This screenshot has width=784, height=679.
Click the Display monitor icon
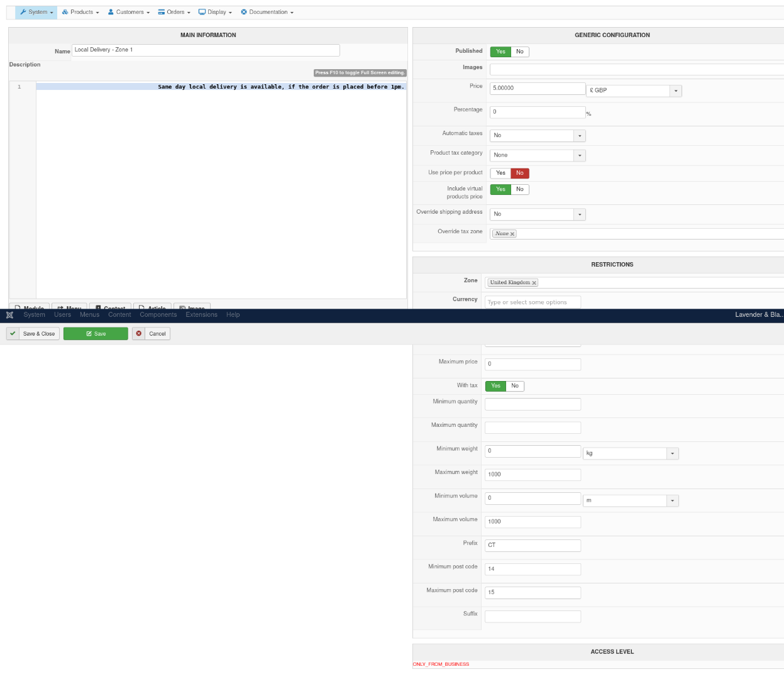coord(202,12)
